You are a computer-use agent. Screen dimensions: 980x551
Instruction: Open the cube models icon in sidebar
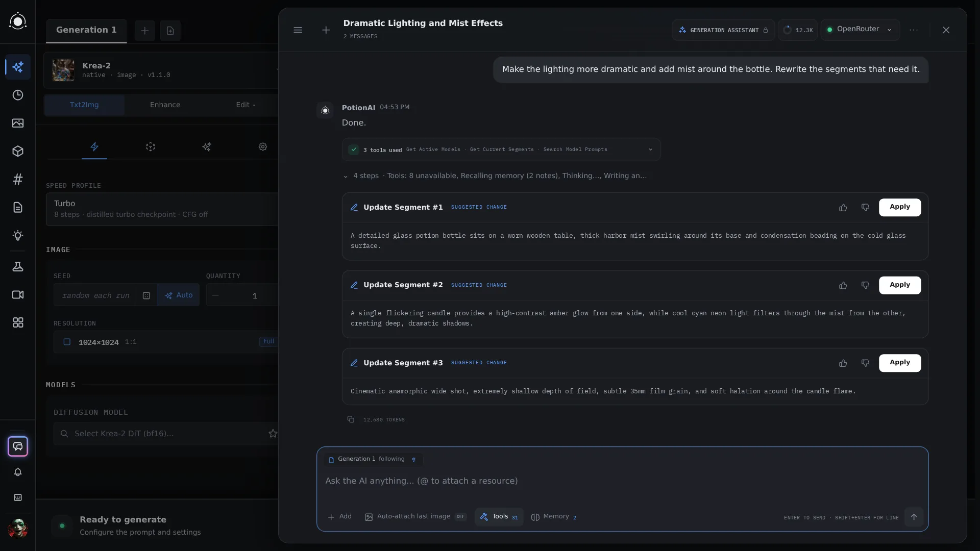click(18, 151)
